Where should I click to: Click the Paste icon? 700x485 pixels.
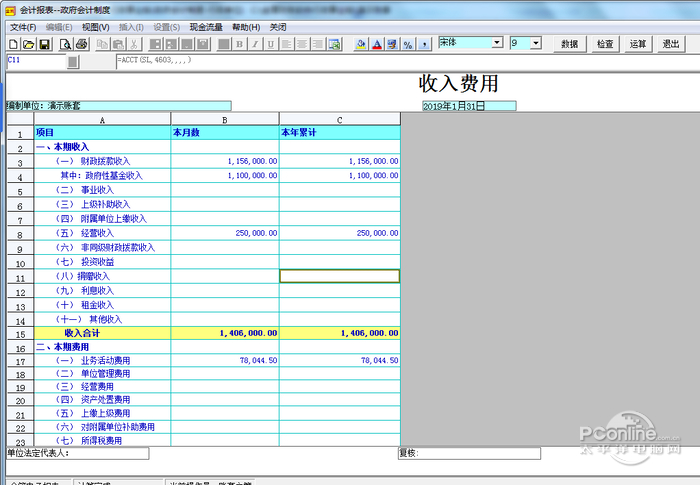pyautogui.click(x=118, y=44)
